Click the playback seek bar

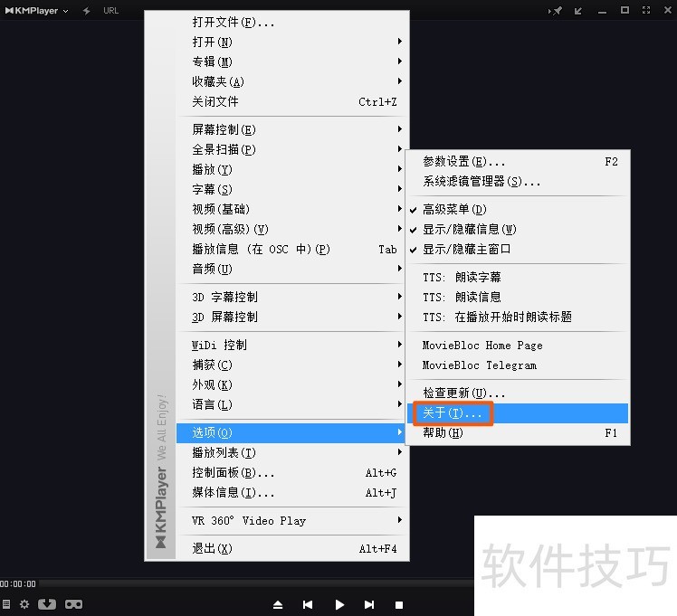pyautogui.click(x=256, y=583)
